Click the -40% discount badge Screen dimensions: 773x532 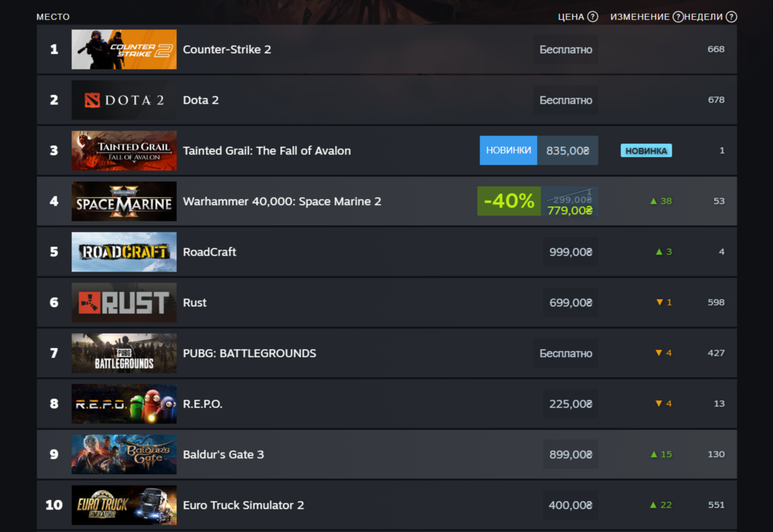[509, 201]
